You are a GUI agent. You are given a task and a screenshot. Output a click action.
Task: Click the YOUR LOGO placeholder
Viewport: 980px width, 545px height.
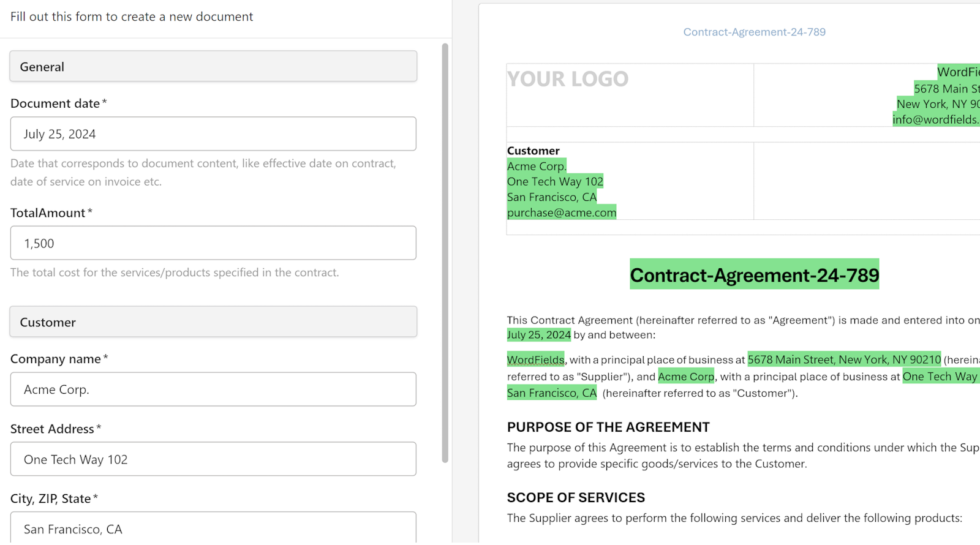[x=568, y=79]
